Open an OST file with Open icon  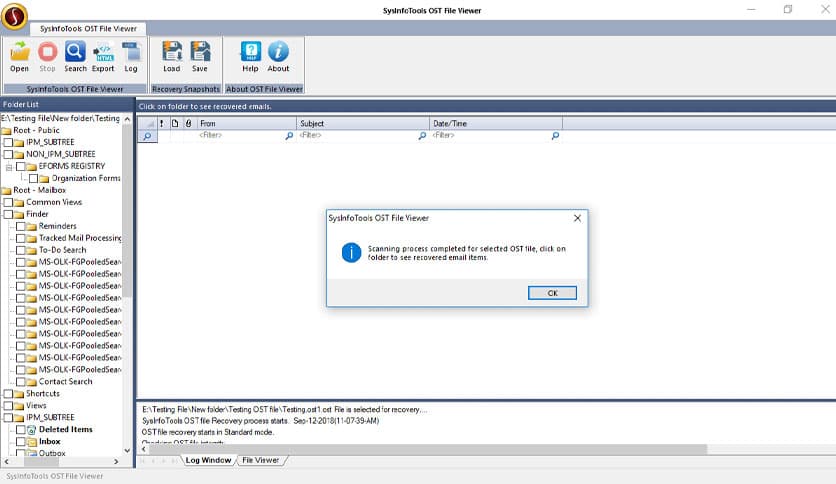point(20,52)
